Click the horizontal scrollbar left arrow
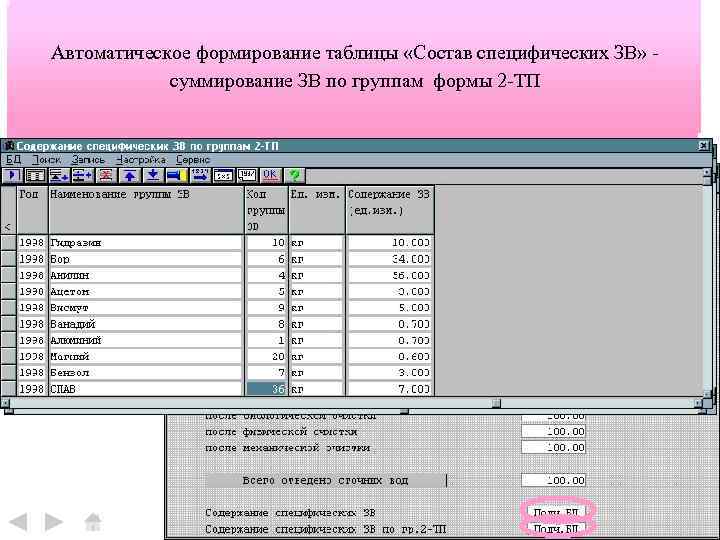Image resolution: width=720 pixels, height=540 pixels. tap(5, 404)
